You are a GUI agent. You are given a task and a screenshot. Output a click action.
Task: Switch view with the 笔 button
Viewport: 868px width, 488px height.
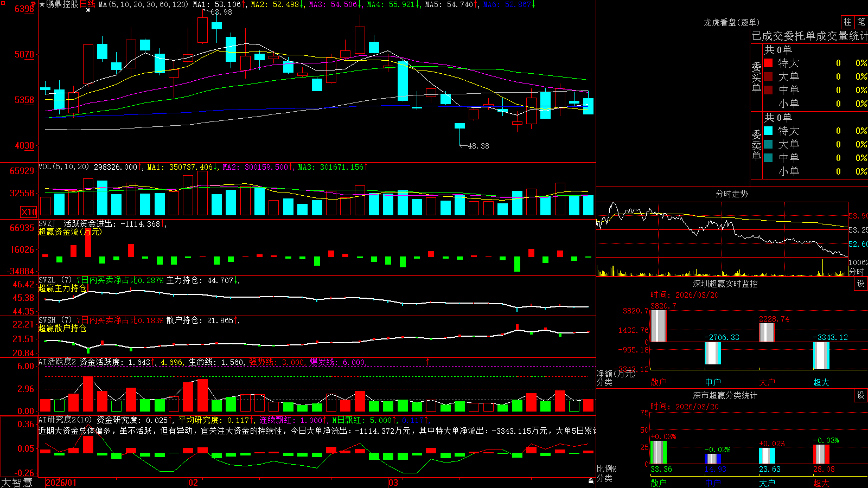click(861, 22)
